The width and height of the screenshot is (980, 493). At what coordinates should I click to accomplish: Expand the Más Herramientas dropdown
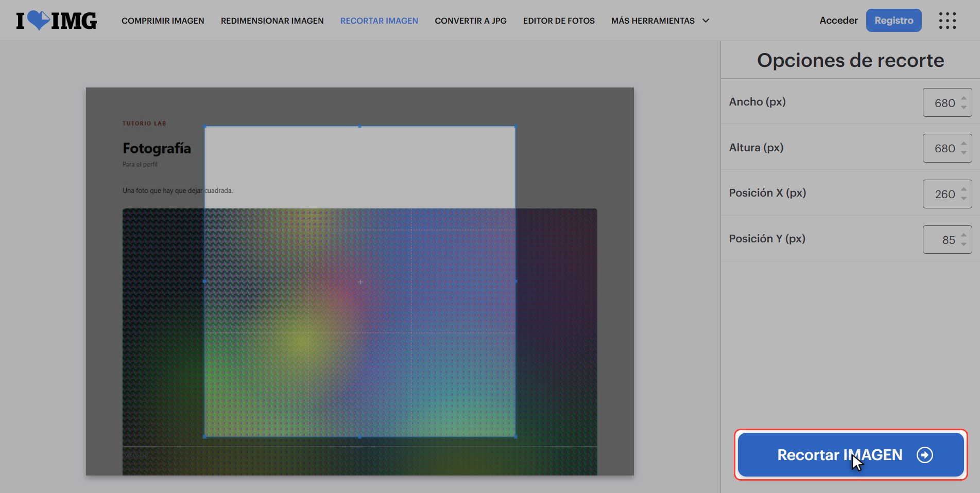(x=660, y=21)
